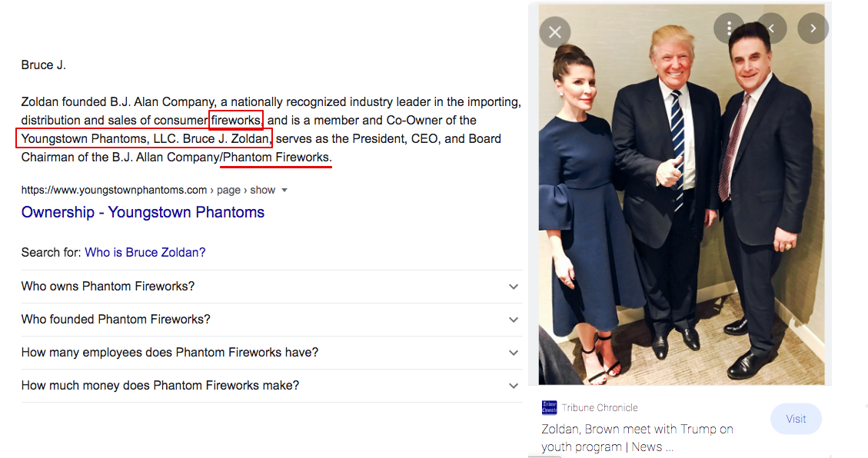868x458 pixels.
Task: Open the dropdown arrow beside youngstownphantoms.com URL
Action: click(x=284, y=191)
